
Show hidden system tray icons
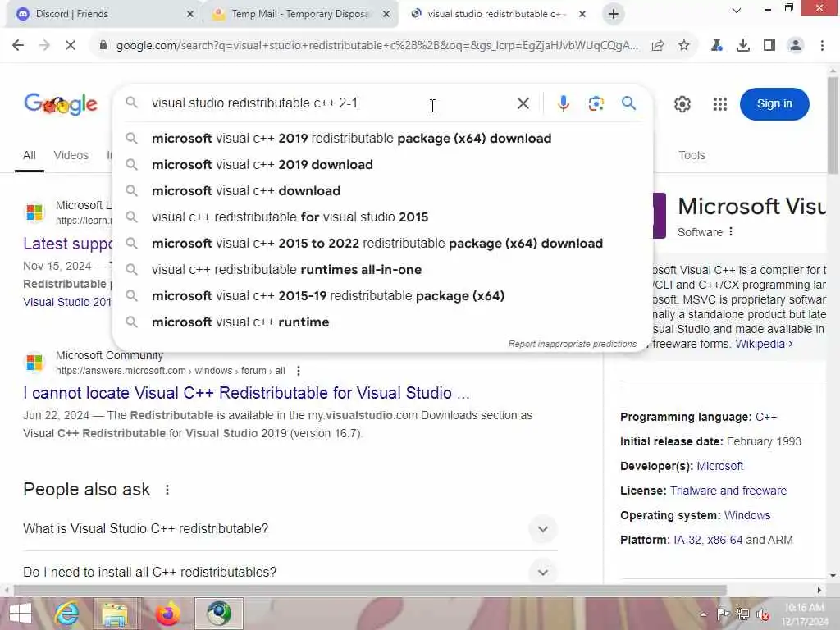(x=703, y=614)
